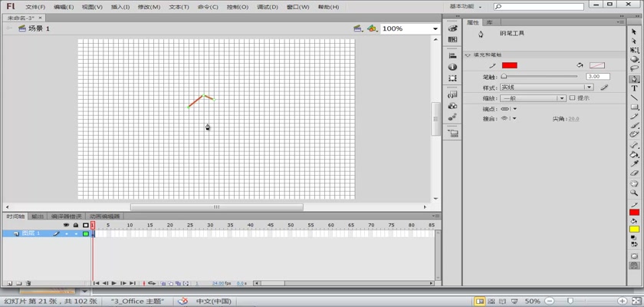Viewport: 644px width, 307px height.
Task: Open the red stroke color swatch in properties
Action: (x=510, y=65)
